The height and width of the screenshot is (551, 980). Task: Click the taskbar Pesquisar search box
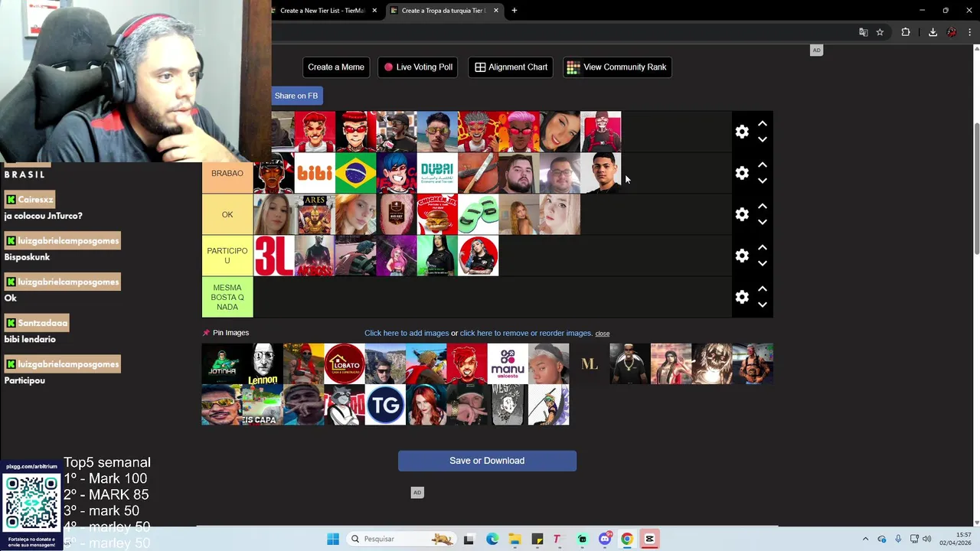pos(400,539)
